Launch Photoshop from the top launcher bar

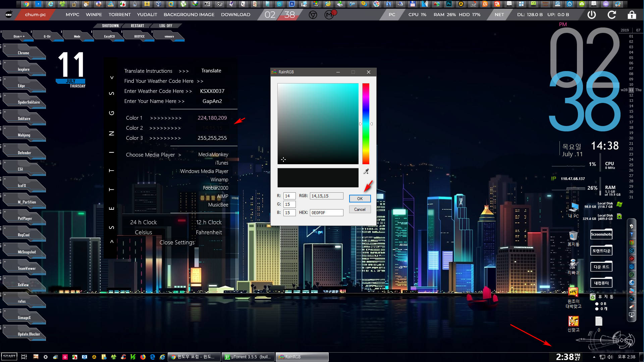tap(449, 4)
